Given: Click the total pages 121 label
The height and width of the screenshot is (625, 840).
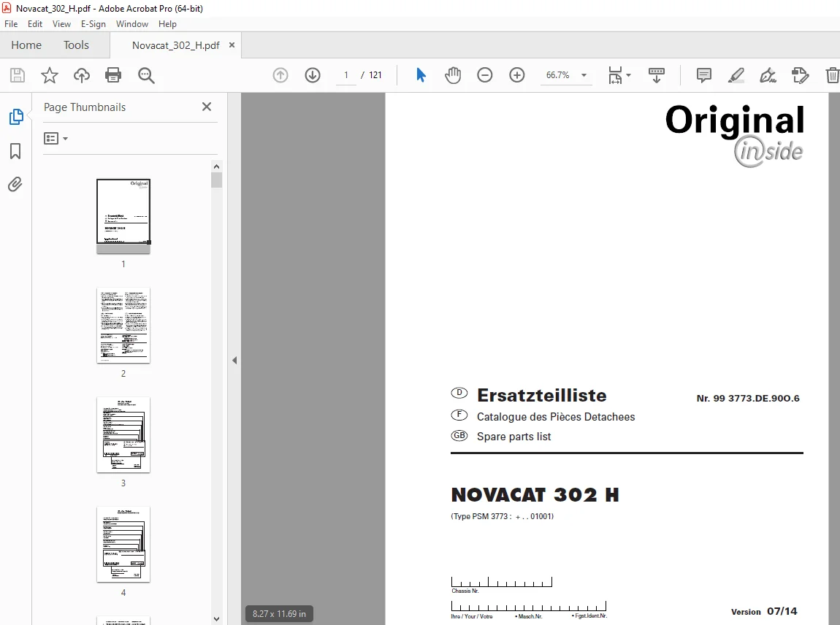Looking at the screenshot, I should click(x=375, y=75).
